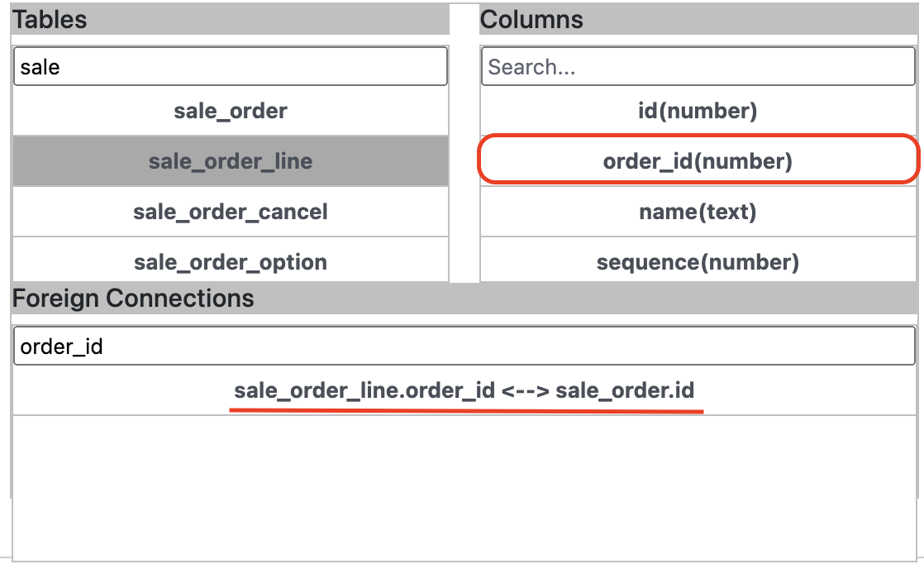Image resolution: width=924 pixels, height=569 pixels.
Task: Open the sale_order_cancel table
Action: 231,212
